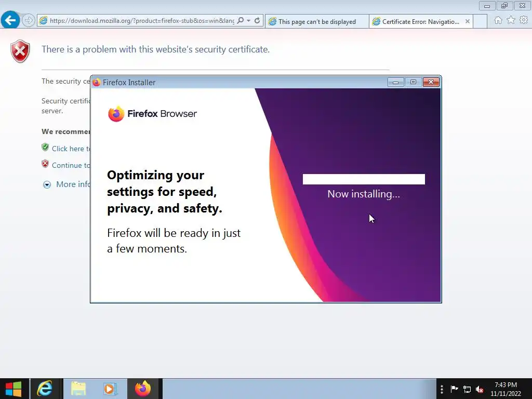Click the red shield certificate warning icon
This screenshot has width=532, height=399.
[20, 51]
